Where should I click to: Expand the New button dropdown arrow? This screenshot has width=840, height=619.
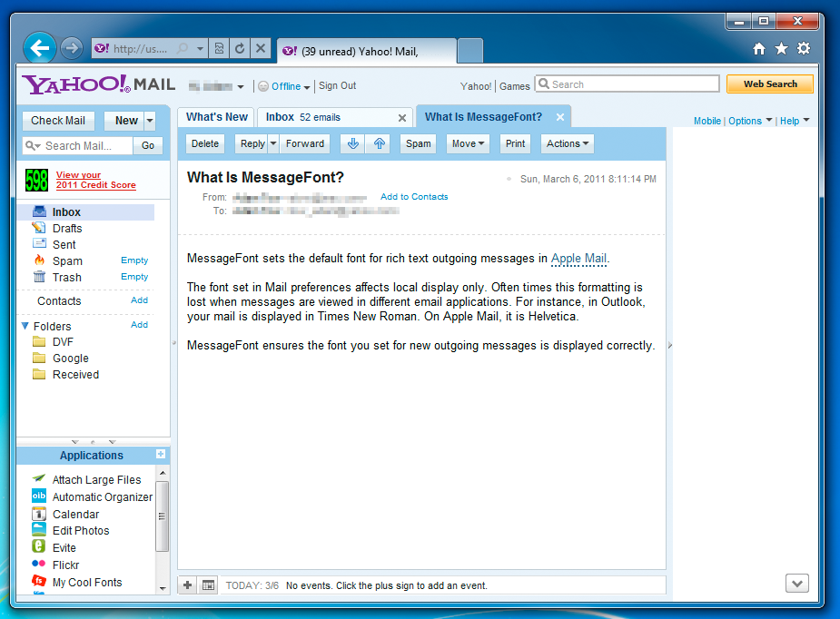[150, 121]
